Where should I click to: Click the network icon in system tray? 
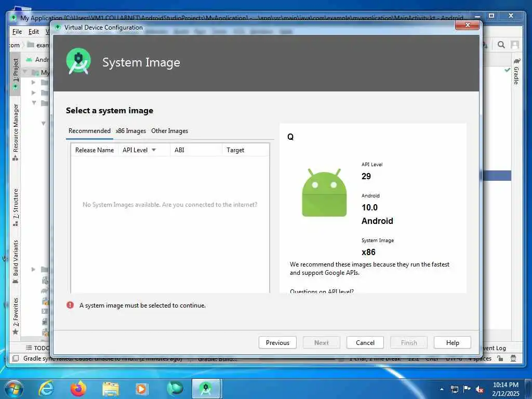pos(454,389)
